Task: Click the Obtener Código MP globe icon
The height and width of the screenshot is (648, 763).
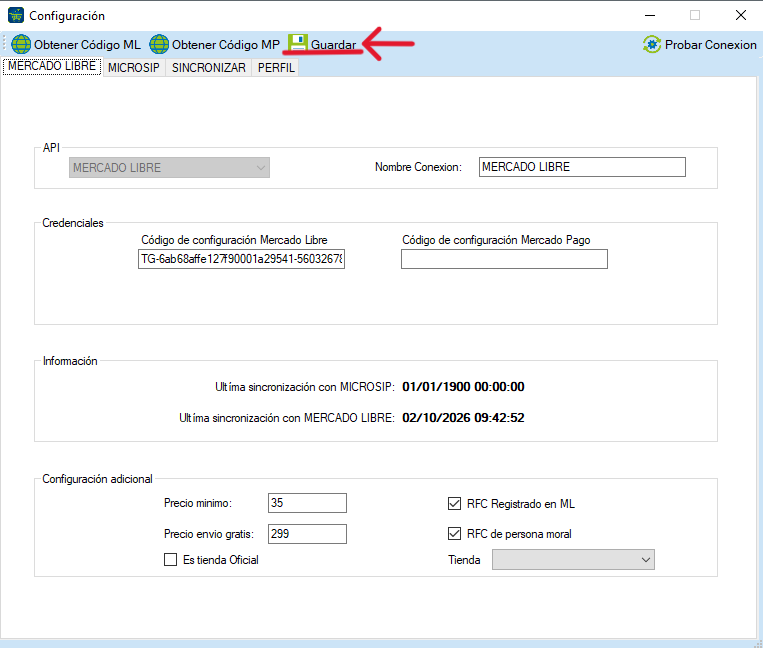Action: (159, 44)
